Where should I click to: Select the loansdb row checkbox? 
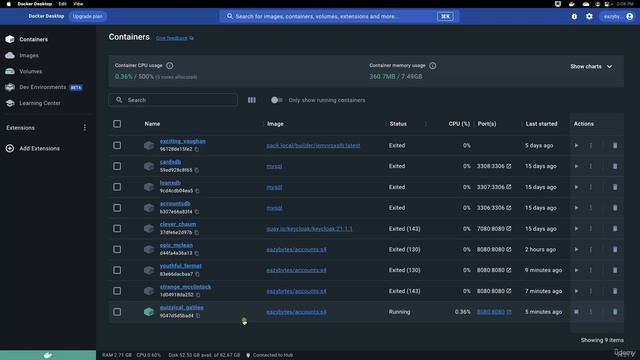pos(117,187)
